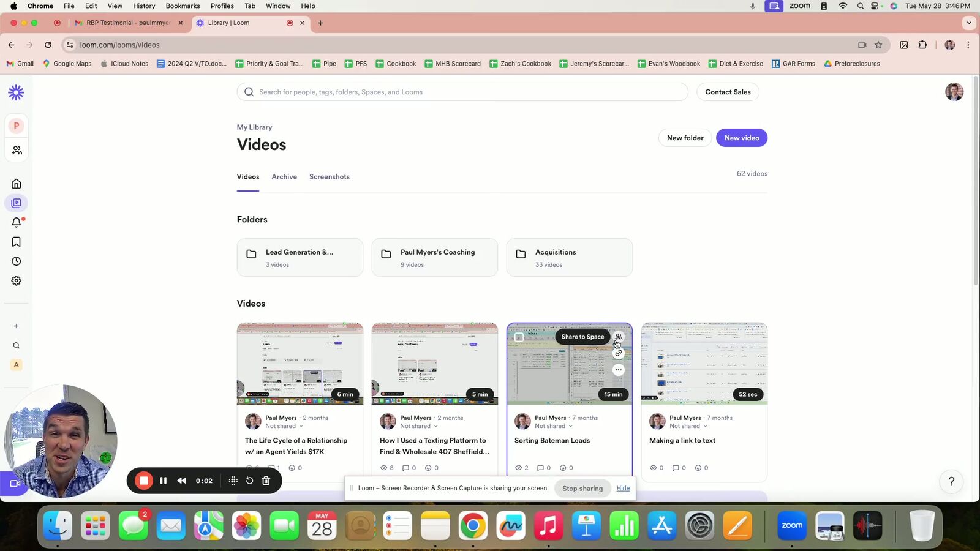Viewport: 980px width, 551px height.
Task: Open Loom settings gear in sidebar
Action: 17,281
